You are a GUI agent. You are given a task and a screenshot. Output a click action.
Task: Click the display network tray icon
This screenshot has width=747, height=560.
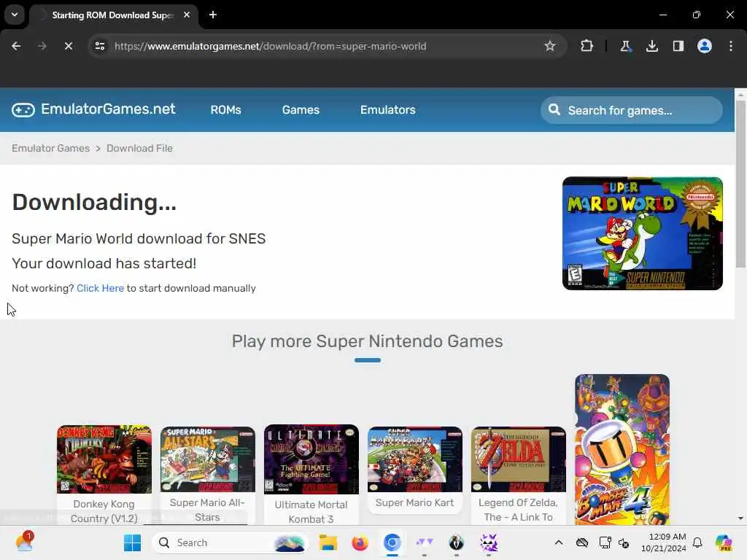605,542
